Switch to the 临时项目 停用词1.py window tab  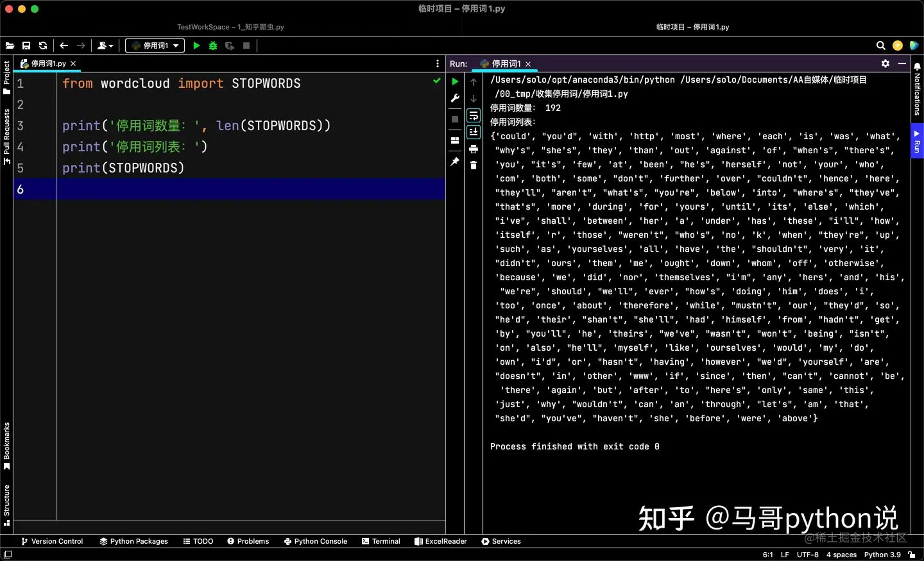[692, 27]
